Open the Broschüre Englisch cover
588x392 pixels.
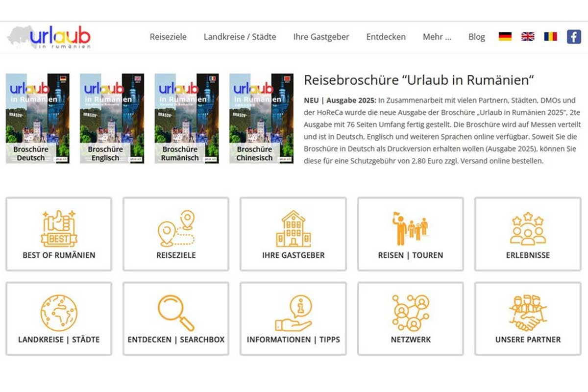(112, 119)
